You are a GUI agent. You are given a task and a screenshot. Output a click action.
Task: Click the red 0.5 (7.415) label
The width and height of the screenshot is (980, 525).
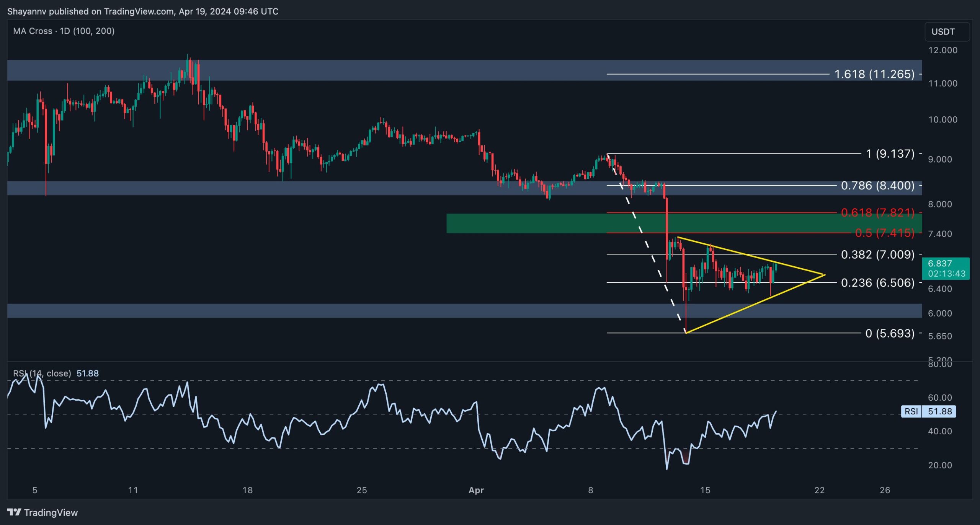[885, 233]
